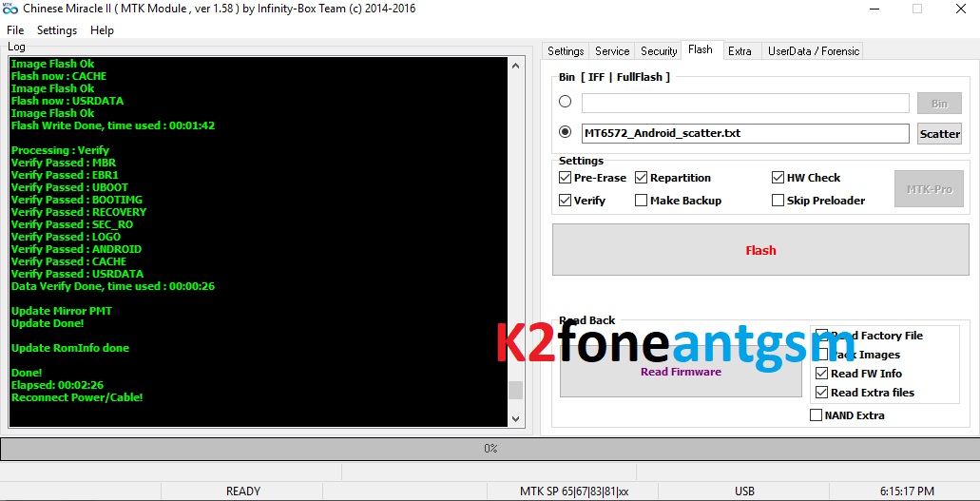This screenshot has height=501, width=980.
Task: Click the 'Elapsed: 00:02:26' log line
Action: pyautogui.click(x=57, y=385)
